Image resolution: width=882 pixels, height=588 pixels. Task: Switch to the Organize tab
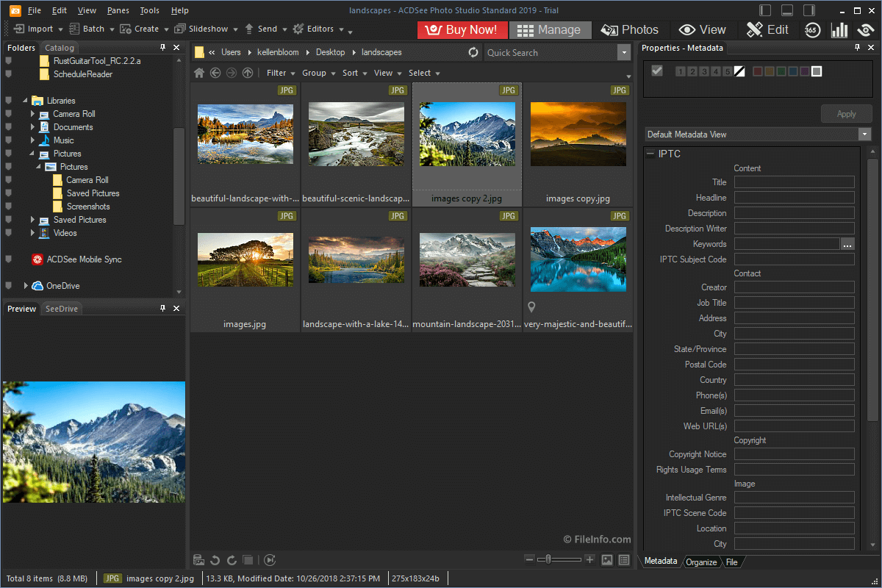701,562
